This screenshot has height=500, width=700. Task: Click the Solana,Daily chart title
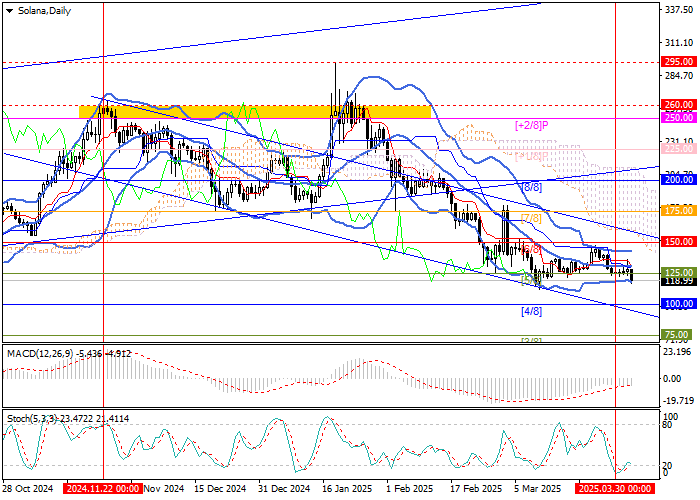pos(39,8)
